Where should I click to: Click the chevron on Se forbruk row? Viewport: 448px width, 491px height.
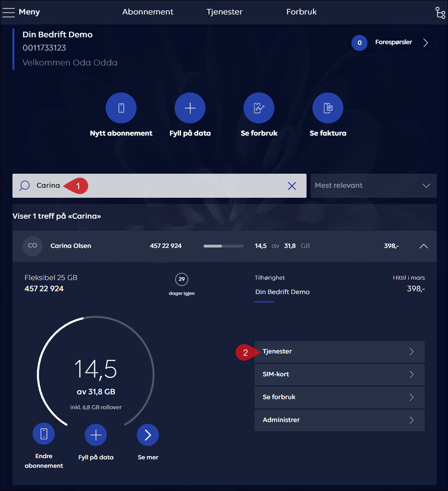pos(412,398)
